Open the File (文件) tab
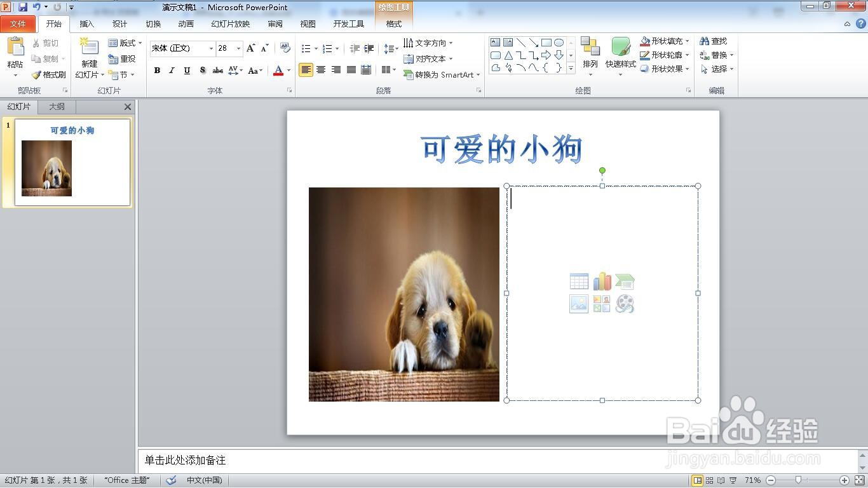The width and height of the screenshot is (868, 488). pyautogui.click(x=18, y=24)
